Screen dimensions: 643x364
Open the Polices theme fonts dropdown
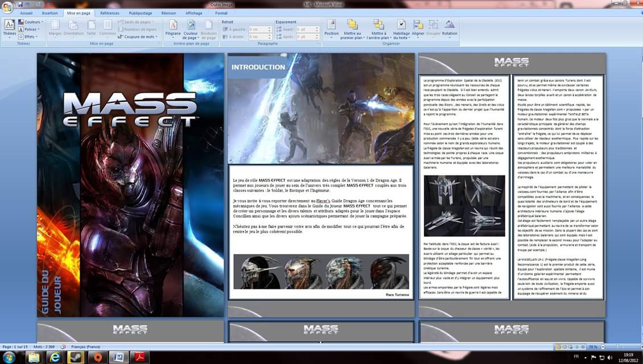(29, 30)
